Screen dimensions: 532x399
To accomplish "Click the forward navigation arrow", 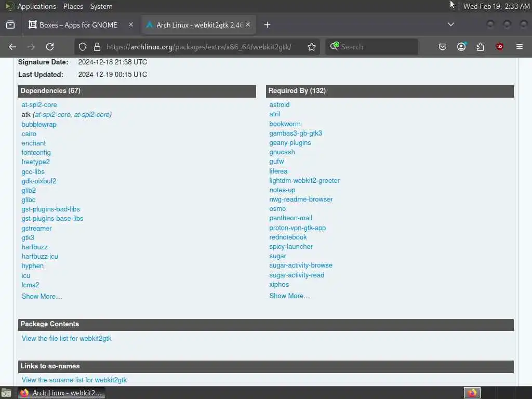I will pos(31,47).
